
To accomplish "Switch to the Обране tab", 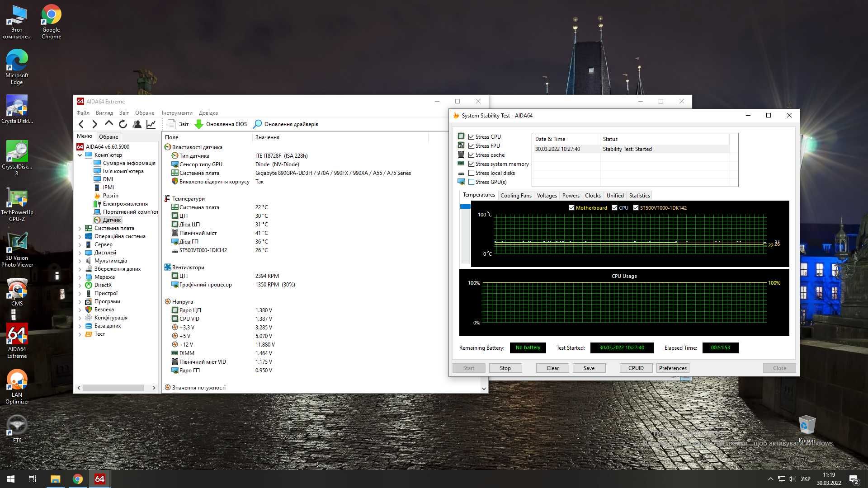I will [x=108, y=136].
